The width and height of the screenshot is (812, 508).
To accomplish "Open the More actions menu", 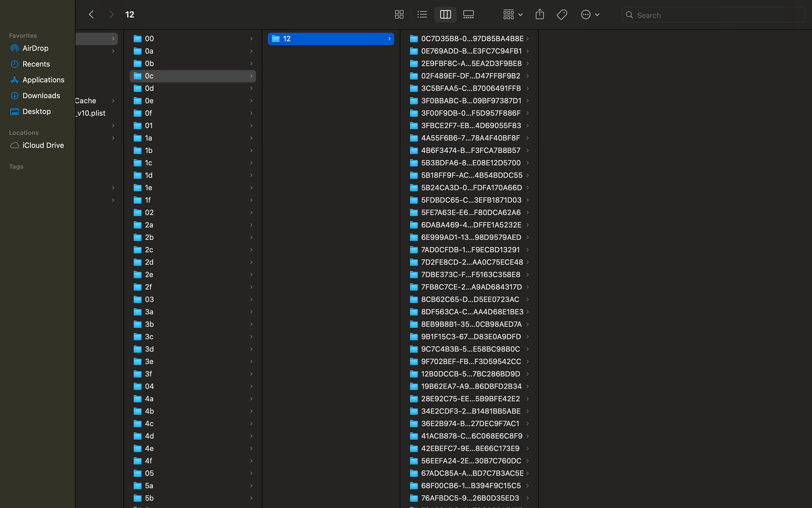I will click(x=590, y=15).
